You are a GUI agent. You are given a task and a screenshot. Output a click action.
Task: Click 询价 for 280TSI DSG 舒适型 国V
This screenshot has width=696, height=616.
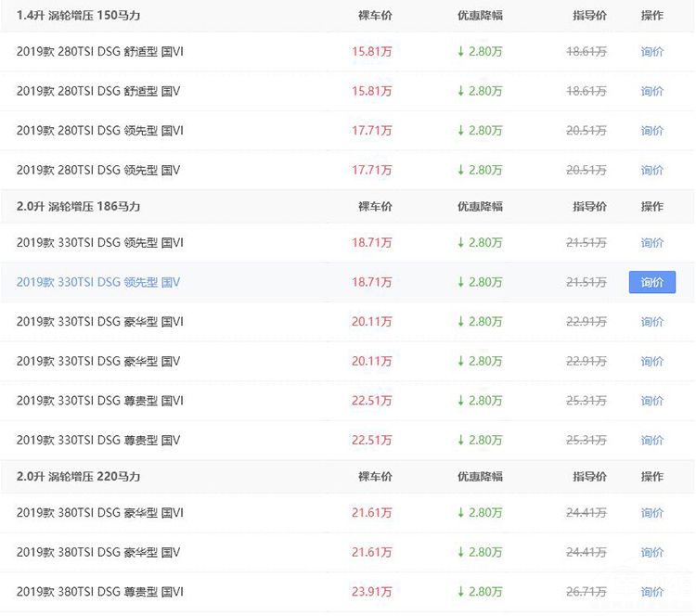tap(651, 91)
